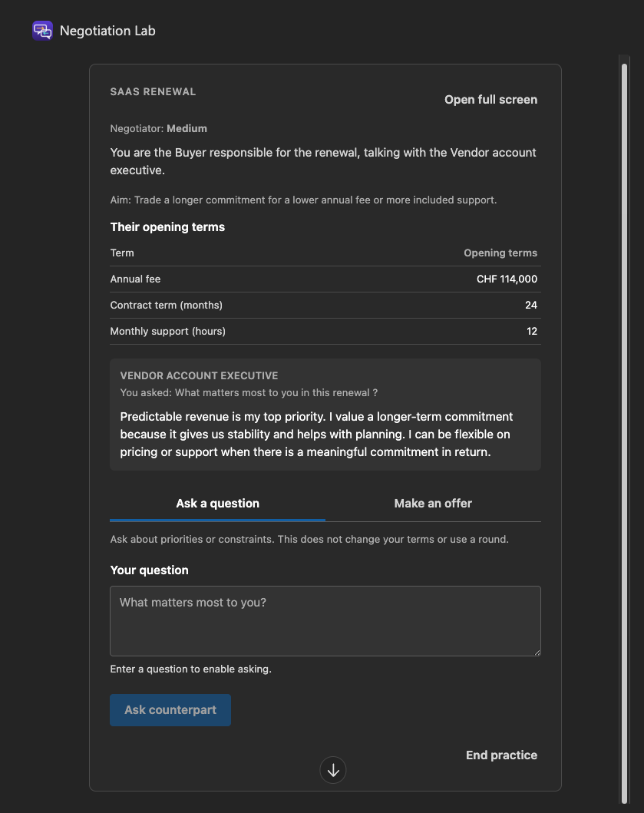Image resolution: width=644 pixels, height=813 pixels.
Task: Click the SAAS RENEWAL heading
Action: pos(153,92)
